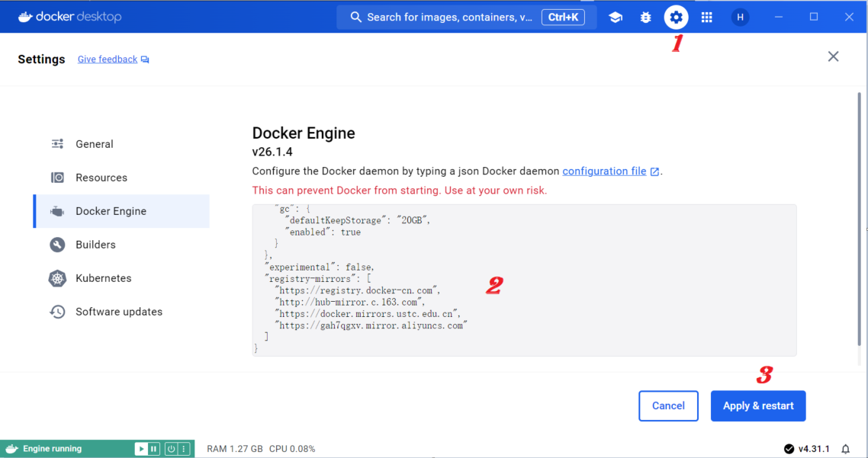Screen dimensions: 868x458
Task: Close the Settings panel with X
Action: 833,56
